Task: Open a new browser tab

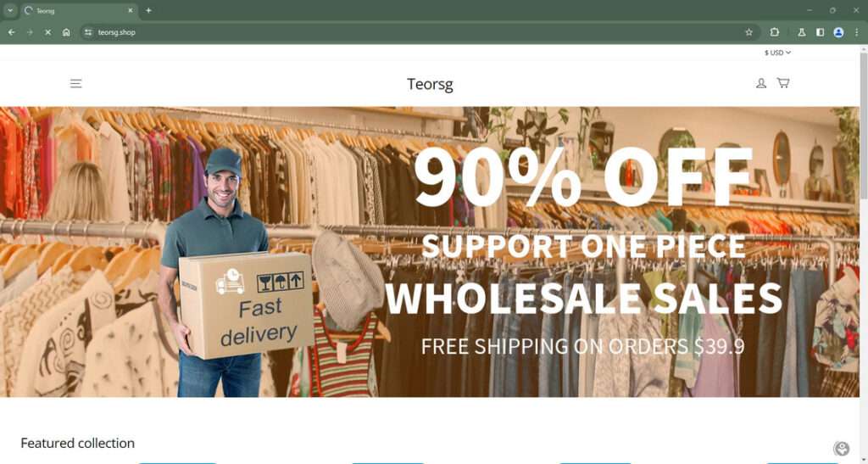Action: coord(148,10)
